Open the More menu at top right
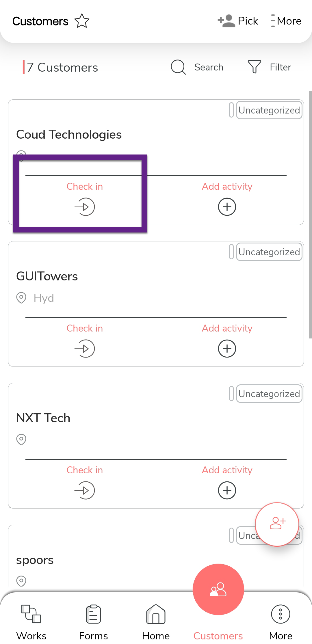The width and height of the screenshot is (312, 644). [286, 21]
